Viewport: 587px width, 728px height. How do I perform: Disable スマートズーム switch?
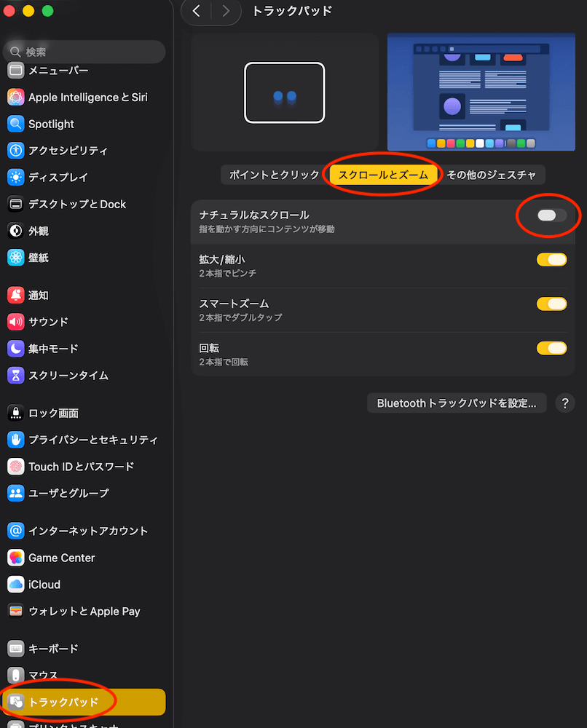tap(551, 304)
